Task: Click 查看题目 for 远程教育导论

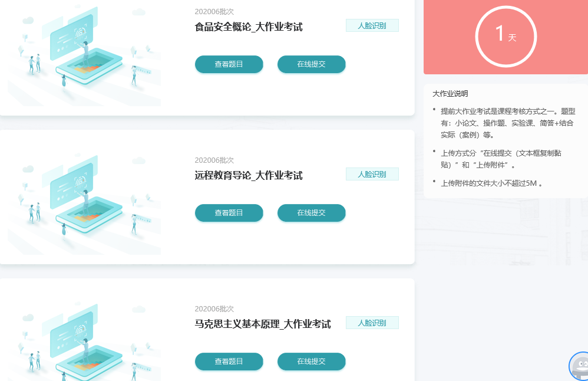Action: click(x=229, y=213)
